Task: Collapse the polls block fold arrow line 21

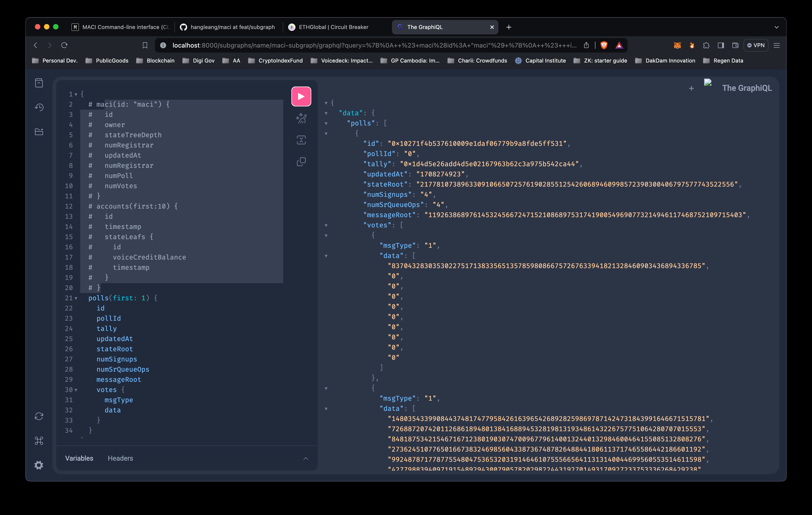Action: click(76, 298)
